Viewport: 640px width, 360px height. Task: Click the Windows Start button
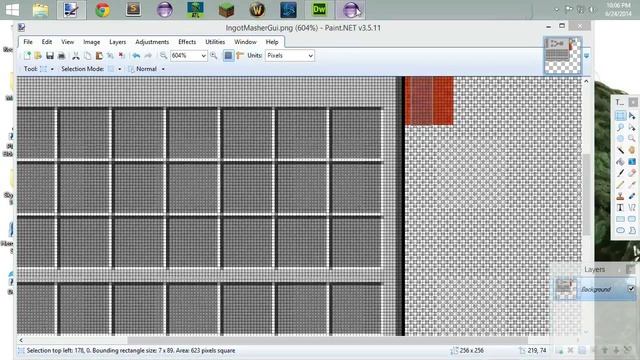point(12,10)
